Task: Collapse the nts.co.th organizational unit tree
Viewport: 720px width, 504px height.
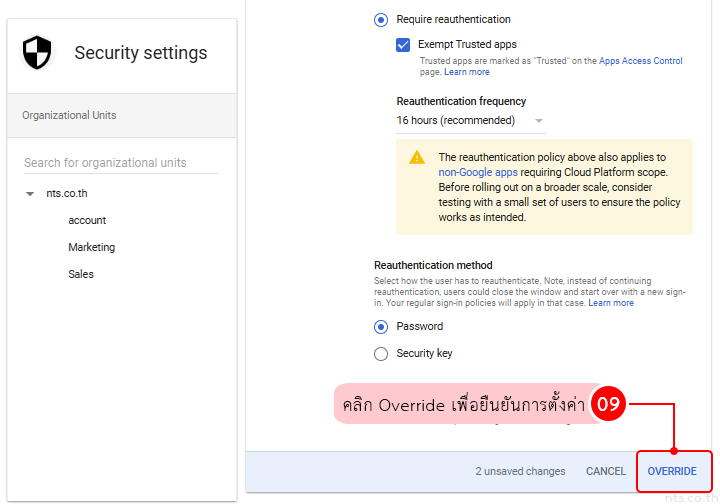Action: click(30, 194)
